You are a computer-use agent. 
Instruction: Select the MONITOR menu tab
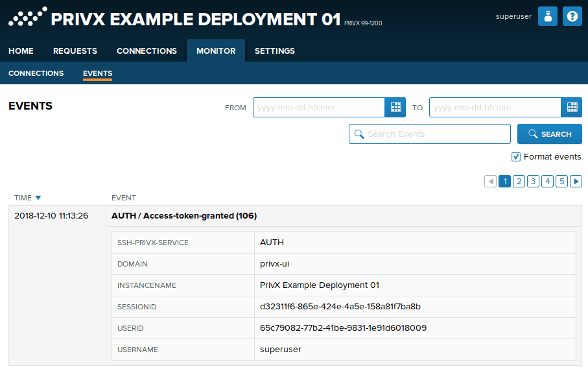click(x=216, y=51)
